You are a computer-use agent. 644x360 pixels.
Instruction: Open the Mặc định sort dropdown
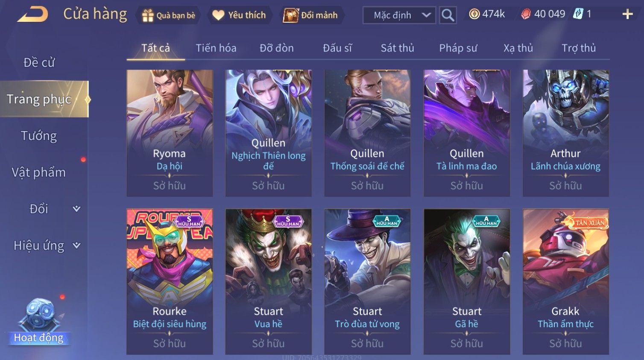tap(399, 15)
